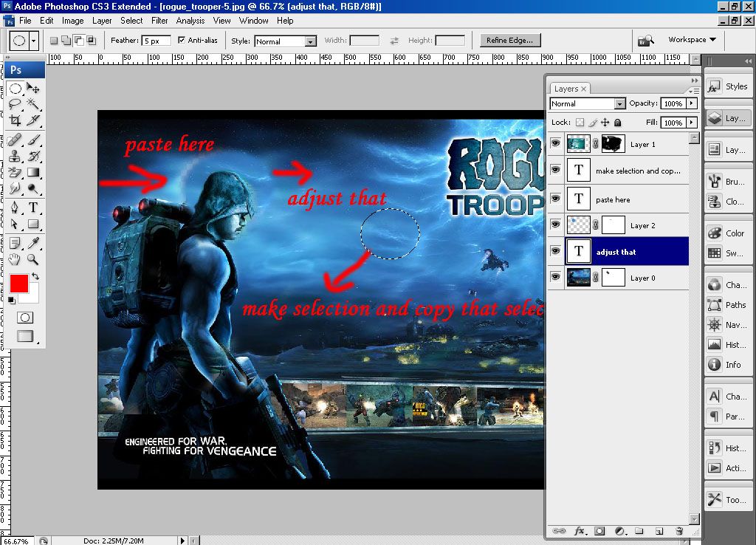The image size is (756, 545).
Task: Select the Eyedropper tool
Action: point(32,243)
